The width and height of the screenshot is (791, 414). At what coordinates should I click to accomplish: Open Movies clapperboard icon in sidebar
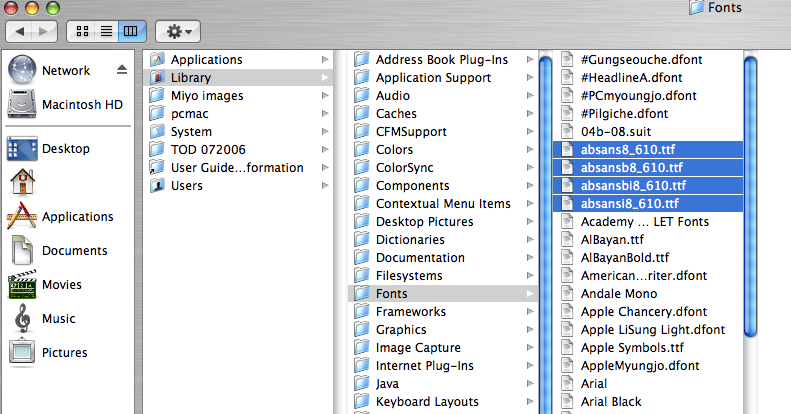(22, 284)
